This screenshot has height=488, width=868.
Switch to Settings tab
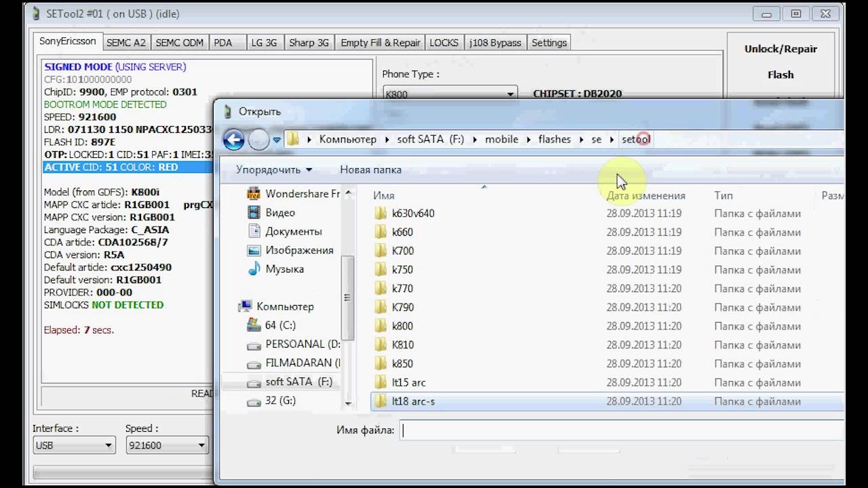[x=549, y=43]
